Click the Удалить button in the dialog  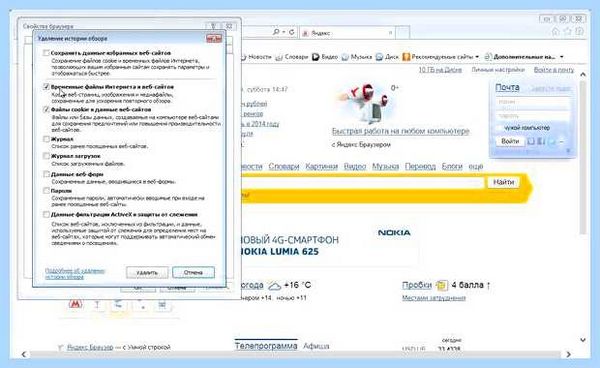(147, 272)
